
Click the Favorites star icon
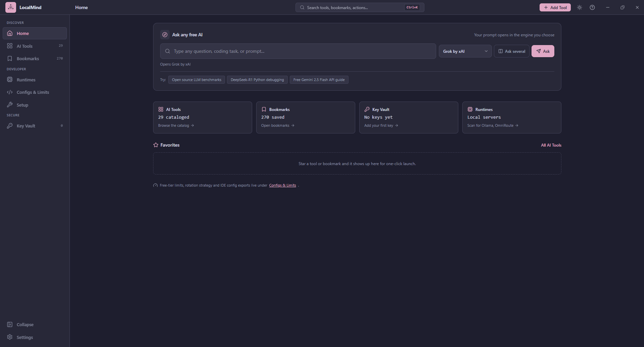pos(156,145)
